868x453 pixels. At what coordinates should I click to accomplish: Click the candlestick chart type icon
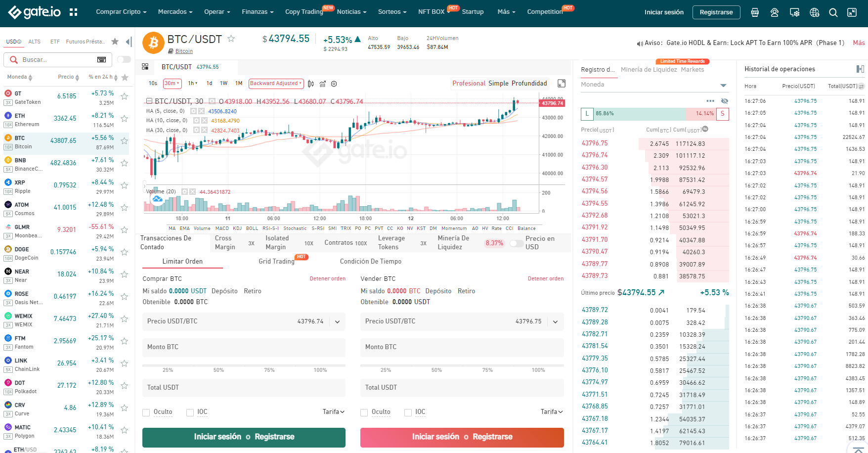(310, 84)
